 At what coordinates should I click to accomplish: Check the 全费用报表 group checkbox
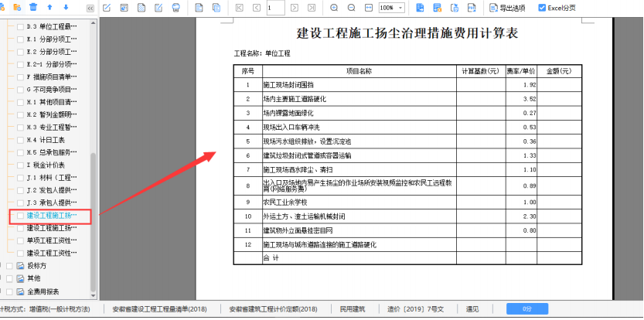coord(9,291)
